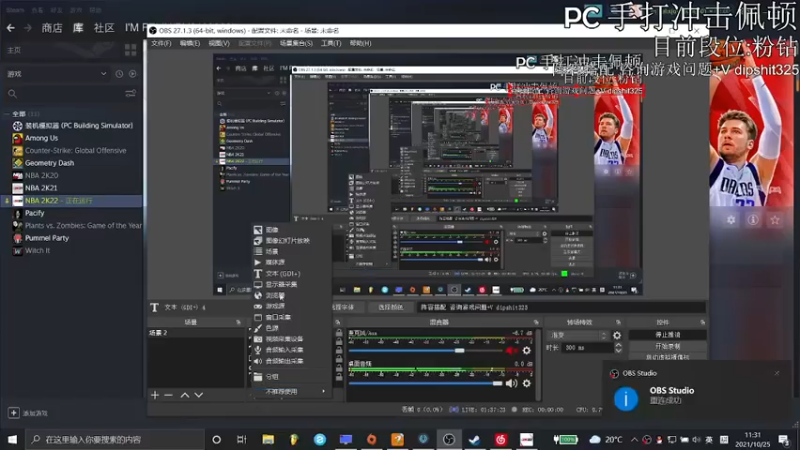Screen dimensions: 800x450
Task: Switch Steam library to grid view icon
Action: click(x=131, y=50)
